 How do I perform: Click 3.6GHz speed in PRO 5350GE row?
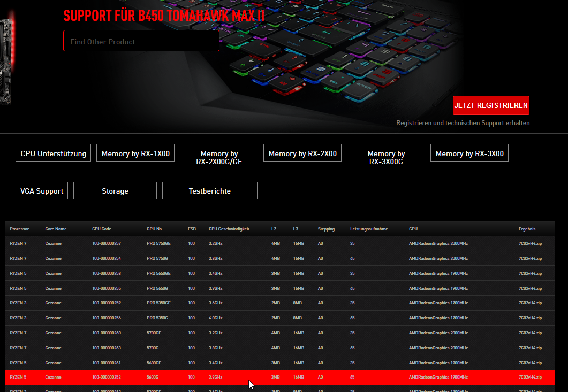(216, 303)
